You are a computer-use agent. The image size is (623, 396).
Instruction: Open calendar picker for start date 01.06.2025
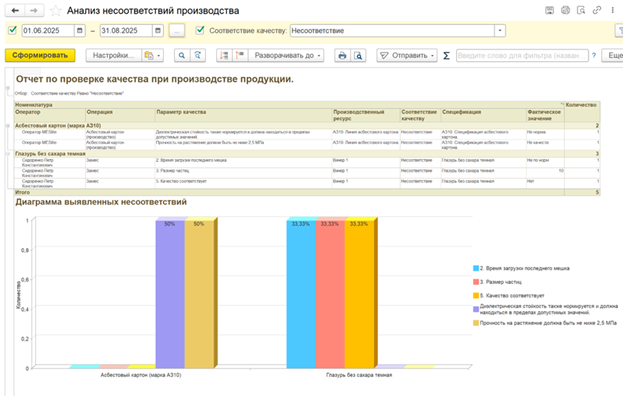pyautogui.click(x=79, y=31)
